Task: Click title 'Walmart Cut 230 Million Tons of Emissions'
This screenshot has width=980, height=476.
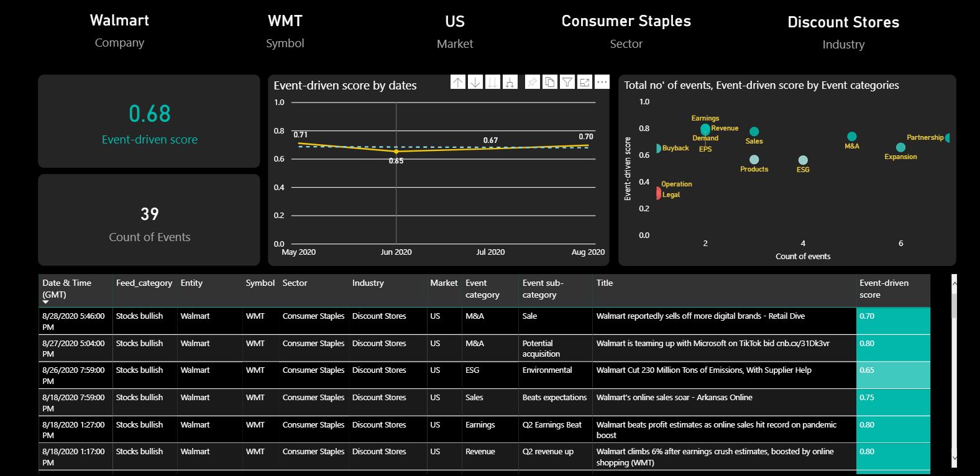Action: pos(704,370)
